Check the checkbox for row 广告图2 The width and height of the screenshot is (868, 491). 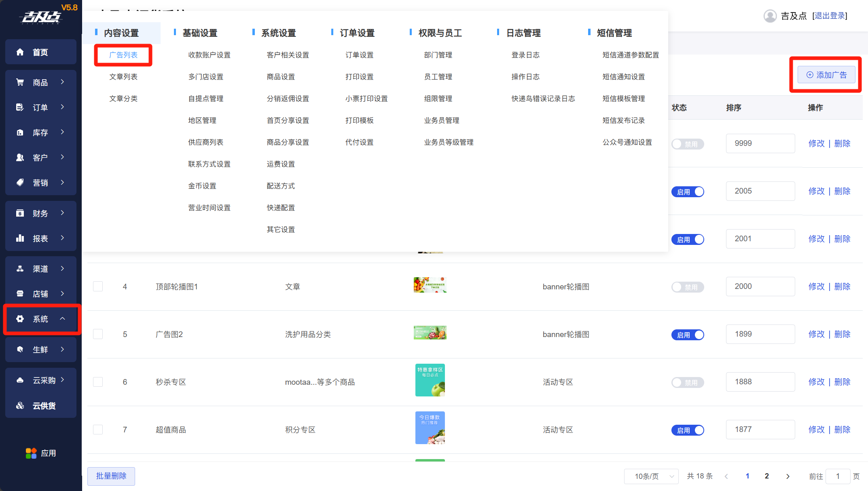pyautogui.click(x=98, y=334)
